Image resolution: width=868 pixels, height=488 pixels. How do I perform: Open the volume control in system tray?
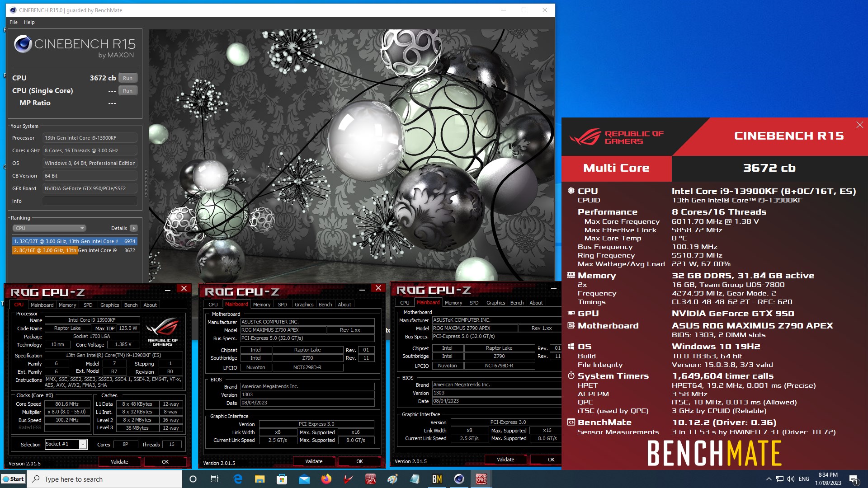coord(791,479)
